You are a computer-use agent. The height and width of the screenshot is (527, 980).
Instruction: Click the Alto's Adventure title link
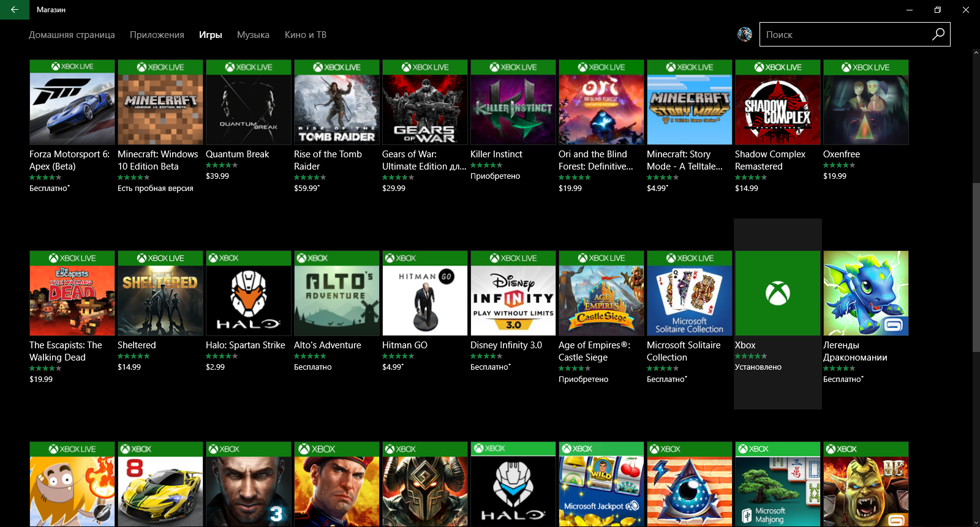click(328, 345)
